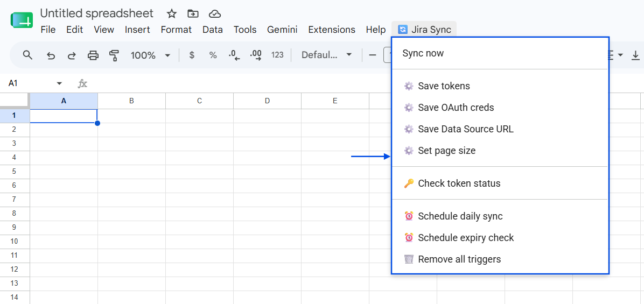Image resolution: width=644 pixels, height=304 pixels.
Task: Select row 14 header
Action: tap(14, 297)
